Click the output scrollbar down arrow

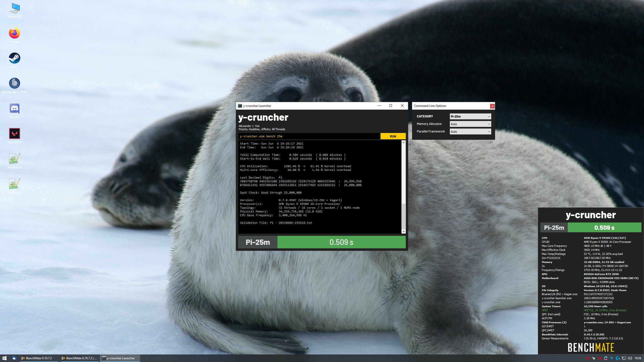point(404,231)
